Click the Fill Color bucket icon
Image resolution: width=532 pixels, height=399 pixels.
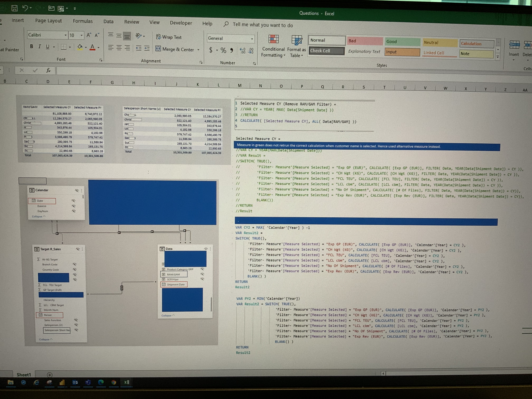point(80,47)
